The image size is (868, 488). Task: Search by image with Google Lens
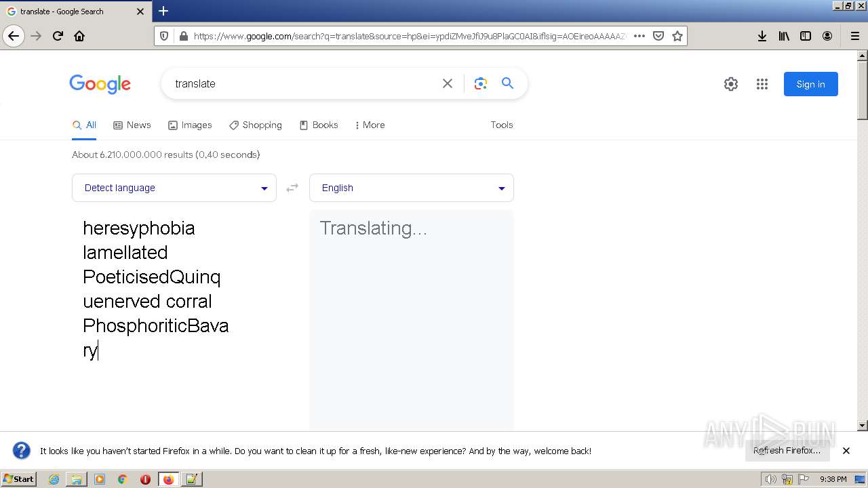(481, 83)
